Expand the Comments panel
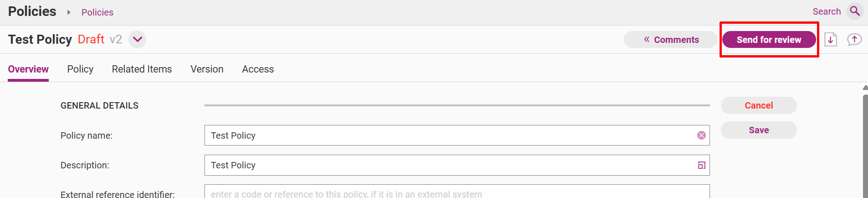The width and height of the screenshot is (868, 198). (x=671, y=40)
